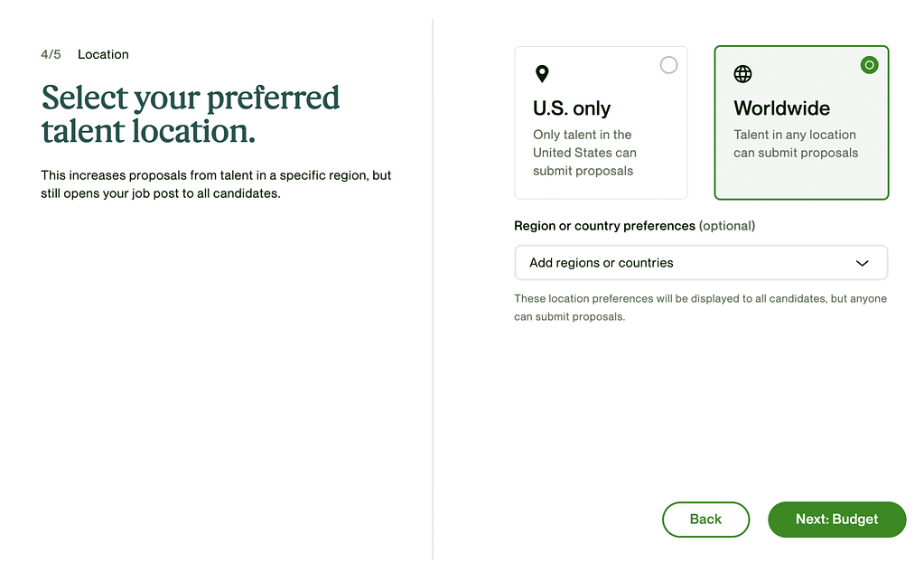Click the 'This increases proposals' description paragraph
The image size is (924, 581).
(x=216, y=183)
